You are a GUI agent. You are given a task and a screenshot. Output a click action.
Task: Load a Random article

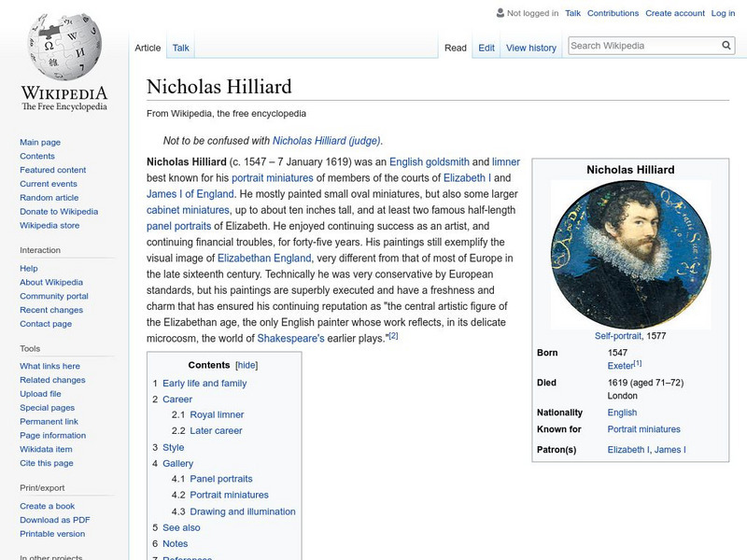click(49, 197)
